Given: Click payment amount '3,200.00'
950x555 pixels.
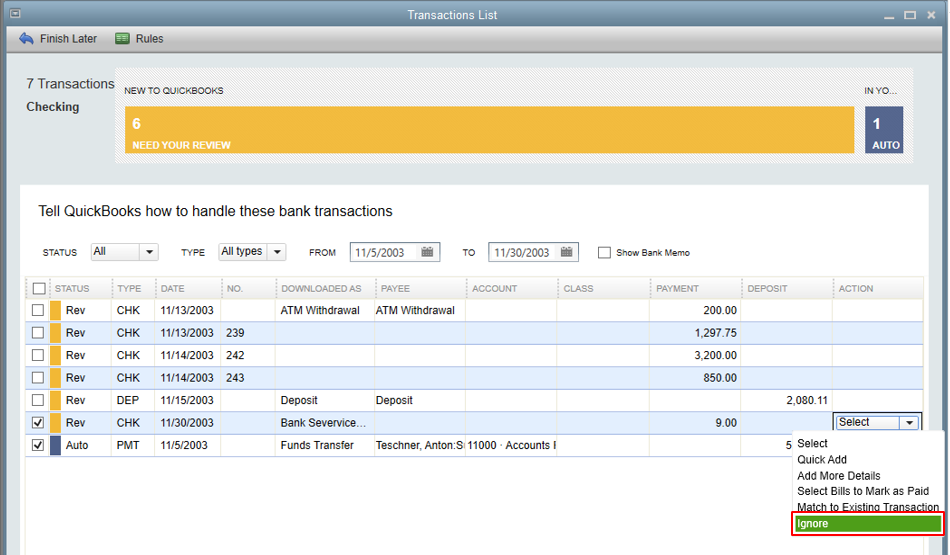Looking at the screenshot, I should click(x=716, y=355).
